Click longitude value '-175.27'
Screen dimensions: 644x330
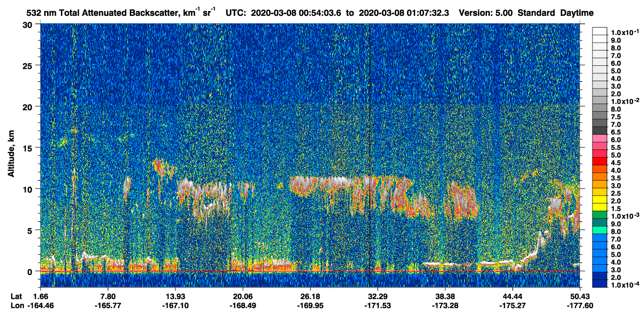(512, 305)
